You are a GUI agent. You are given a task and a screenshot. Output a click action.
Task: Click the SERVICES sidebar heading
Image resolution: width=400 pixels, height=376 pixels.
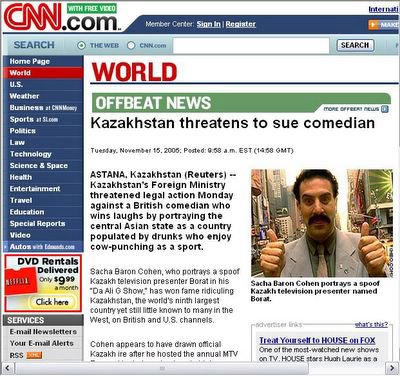click(26, 320)
